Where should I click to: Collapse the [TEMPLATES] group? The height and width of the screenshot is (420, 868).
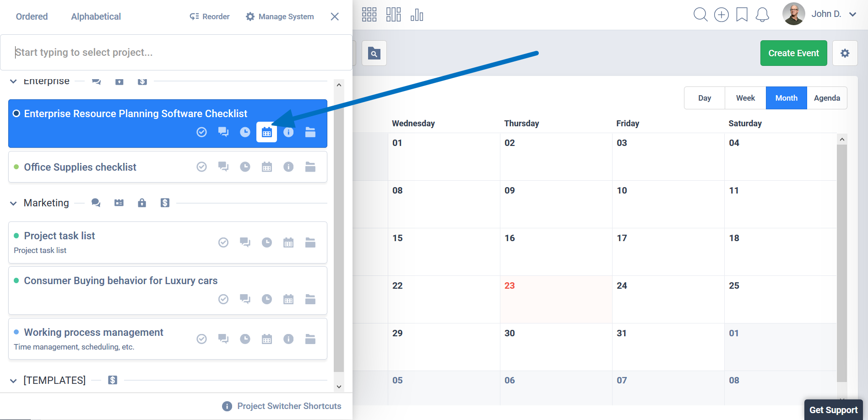tap(13, 381)
